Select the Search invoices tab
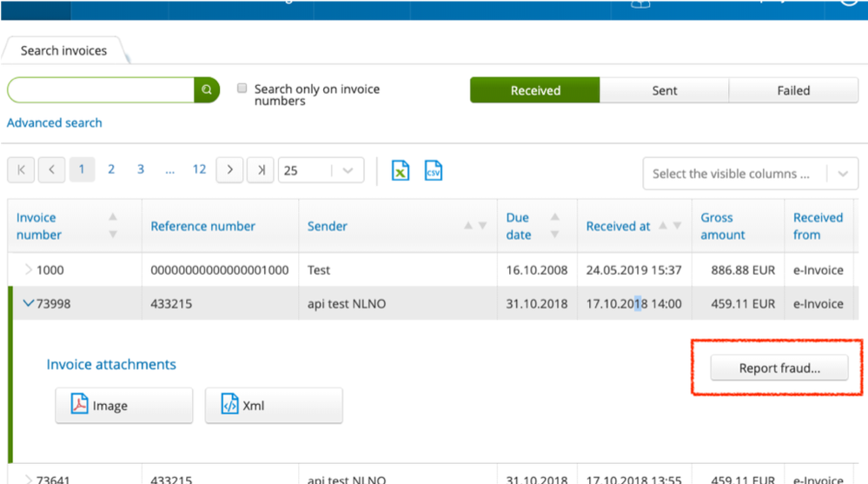 click(x=63, y=50)
